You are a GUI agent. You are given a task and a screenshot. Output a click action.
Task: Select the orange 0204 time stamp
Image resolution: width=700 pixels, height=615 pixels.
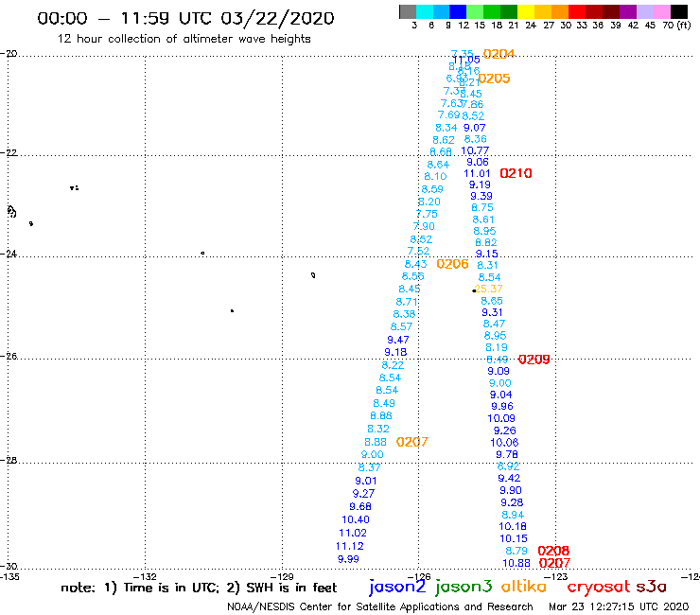click(x=499, y=54)
